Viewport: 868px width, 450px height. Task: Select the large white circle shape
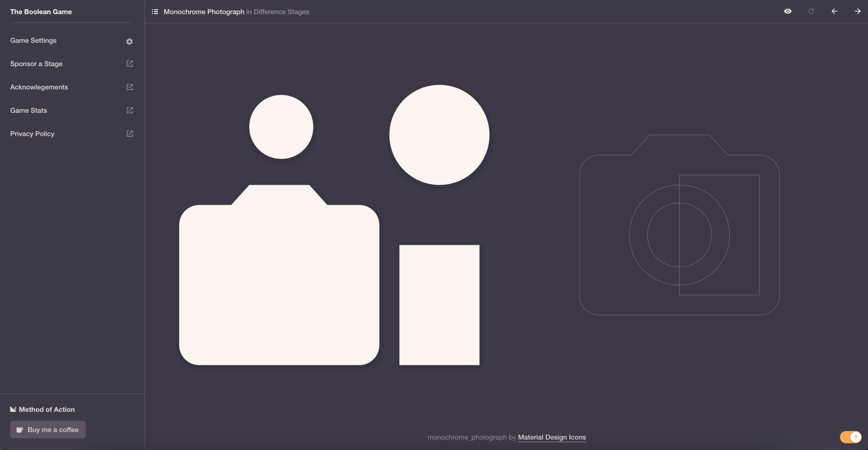click(439, 134)
